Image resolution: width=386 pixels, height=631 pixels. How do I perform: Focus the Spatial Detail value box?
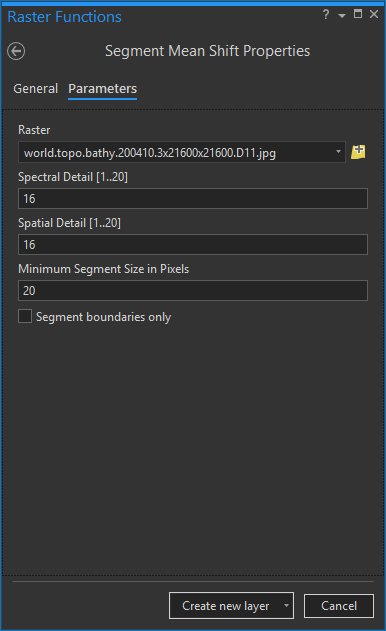(x=193, y=244)
